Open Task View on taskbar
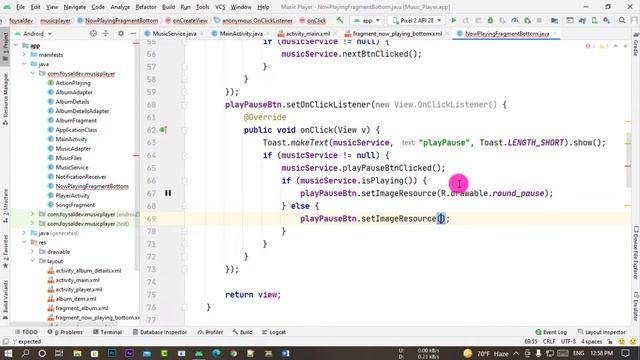 59,353
